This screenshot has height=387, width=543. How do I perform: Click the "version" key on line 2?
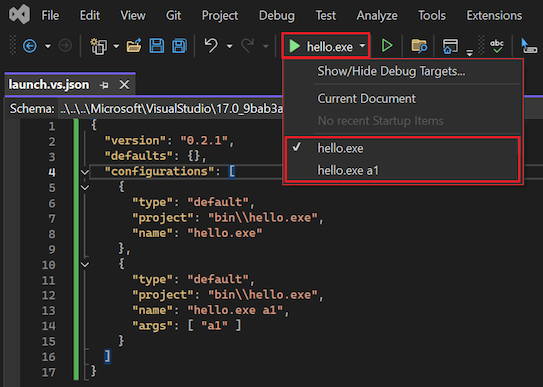[136, 141]
